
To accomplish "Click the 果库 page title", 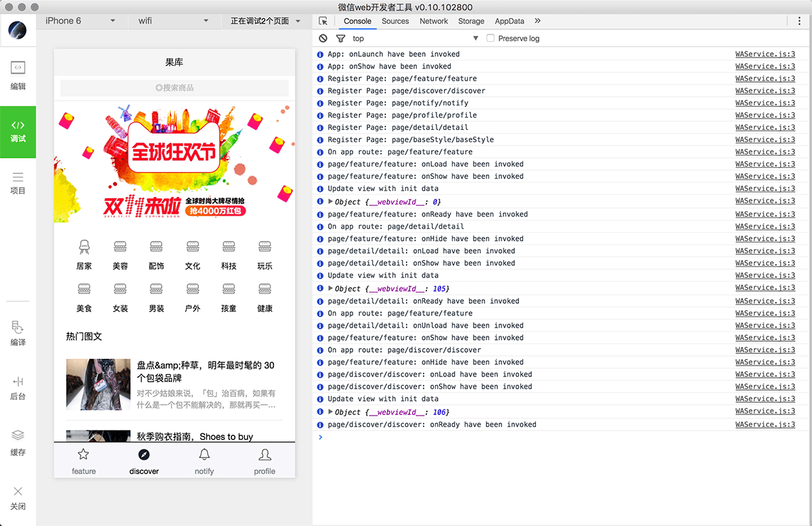I will (x=175, y=62).
